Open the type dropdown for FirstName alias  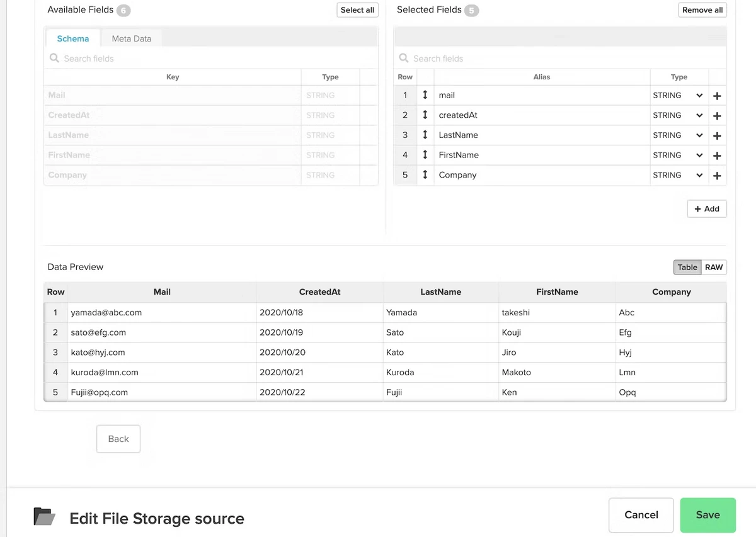point(679,155)
